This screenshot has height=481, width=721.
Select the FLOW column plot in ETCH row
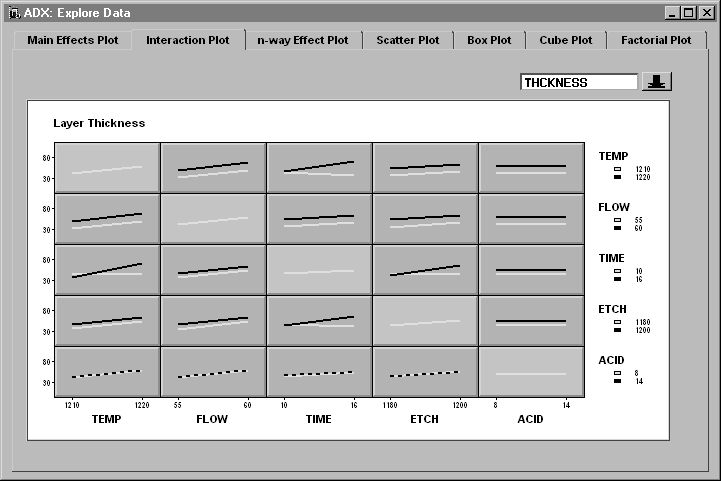213,321
